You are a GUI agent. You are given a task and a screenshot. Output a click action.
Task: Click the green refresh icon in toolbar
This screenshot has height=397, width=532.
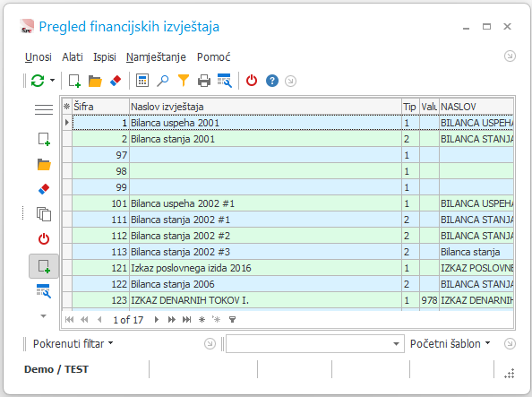pos(38,81)
